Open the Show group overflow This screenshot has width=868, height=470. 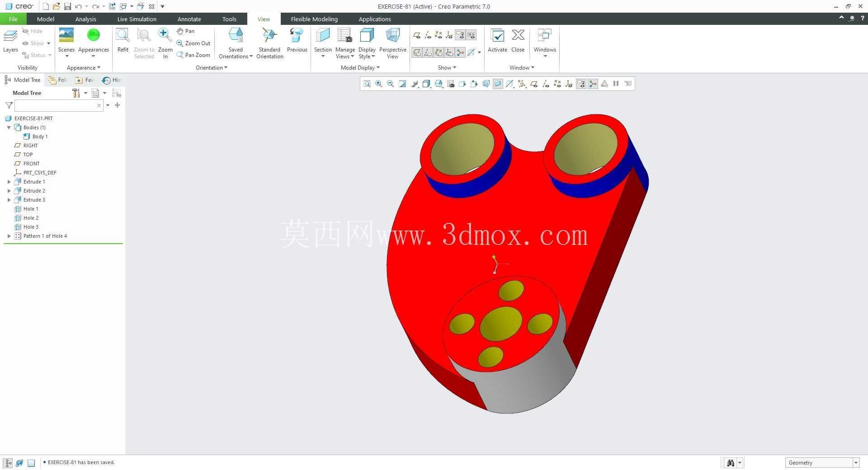[447, 68]
